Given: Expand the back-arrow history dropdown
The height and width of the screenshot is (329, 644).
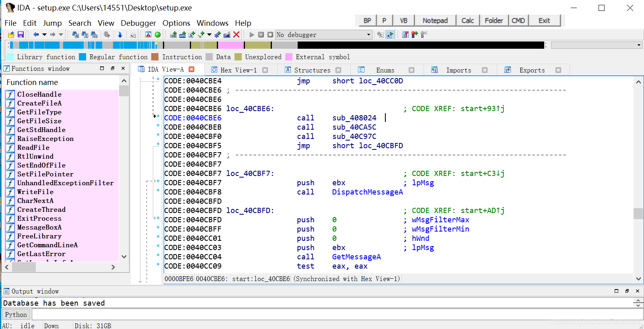Looking at the screenshot, I should pos(44,35).
